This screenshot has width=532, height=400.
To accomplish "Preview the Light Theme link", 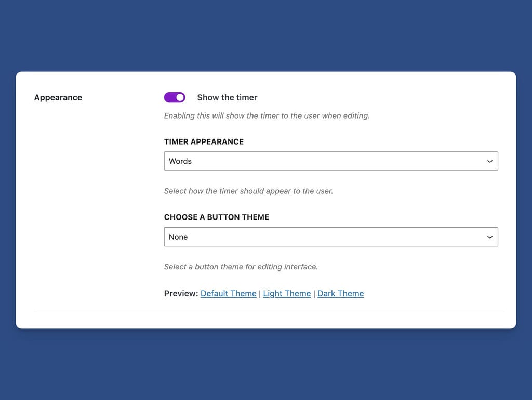I will [287, 293].
